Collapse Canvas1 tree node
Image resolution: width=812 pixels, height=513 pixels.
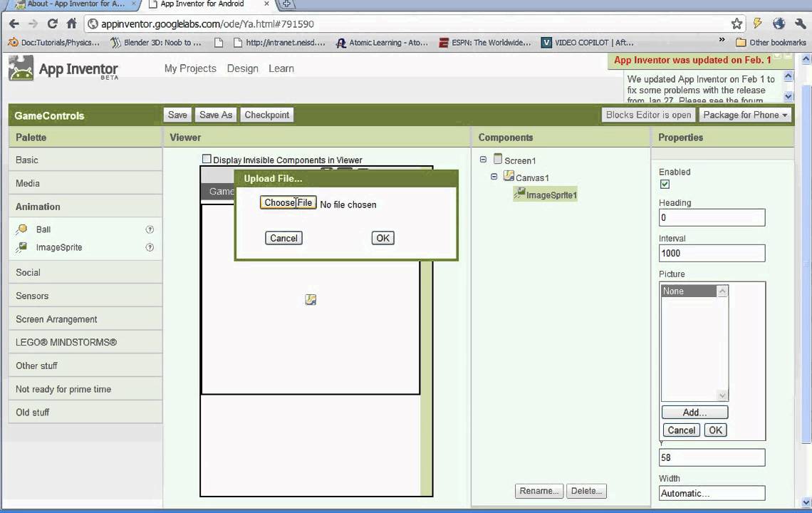pos(494,177)
